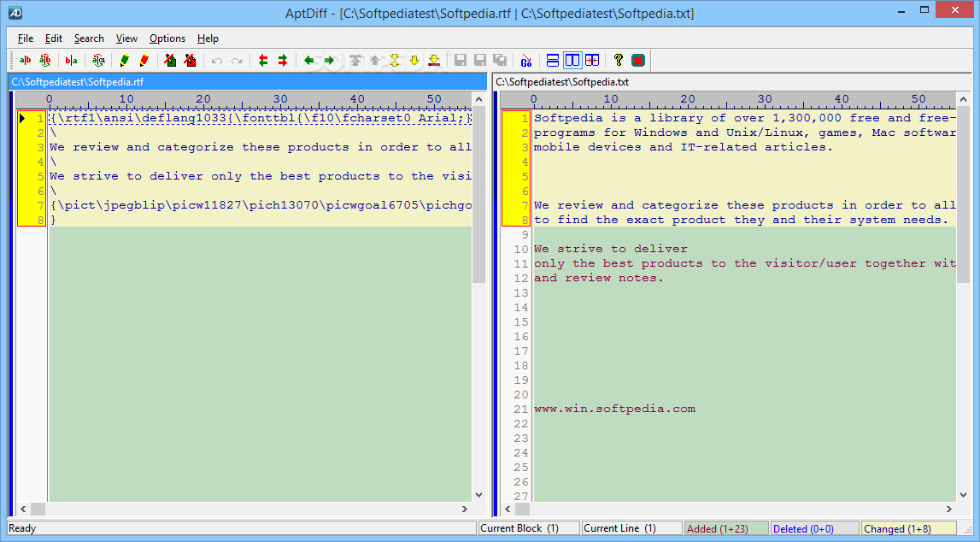980x542 pixels.
Task: Click the grayed up-arrow-to-bar first difference icon
Action: tap(355, 60)
